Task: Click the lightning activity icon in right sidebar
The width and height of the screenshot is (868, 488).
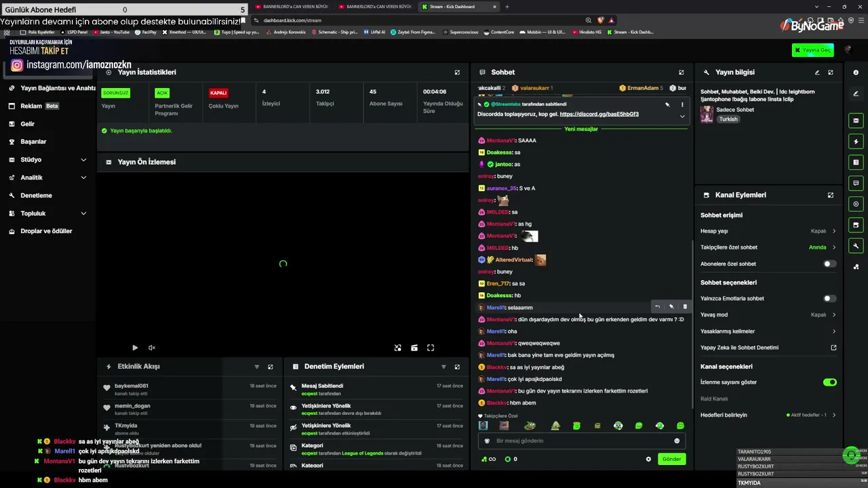Action: pos(856,142)
